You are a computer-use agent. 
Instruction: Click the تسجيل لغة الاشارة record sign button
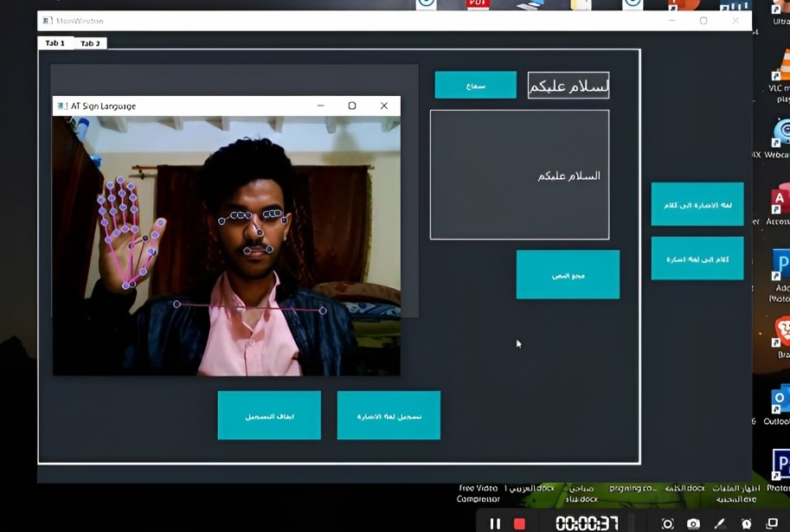(389, 415)
